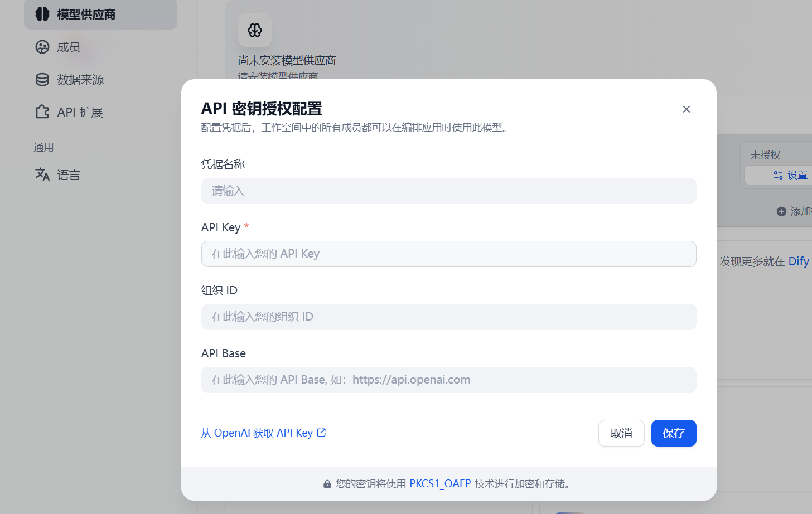Click the external-link icon after OpenAI link

click(321, 432)
